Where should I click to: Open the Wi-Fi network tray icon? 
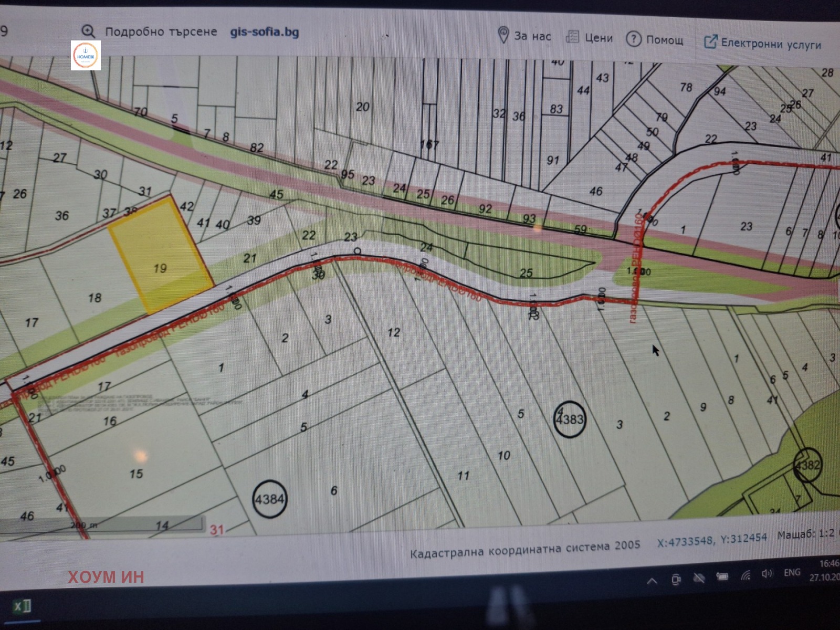745,575
